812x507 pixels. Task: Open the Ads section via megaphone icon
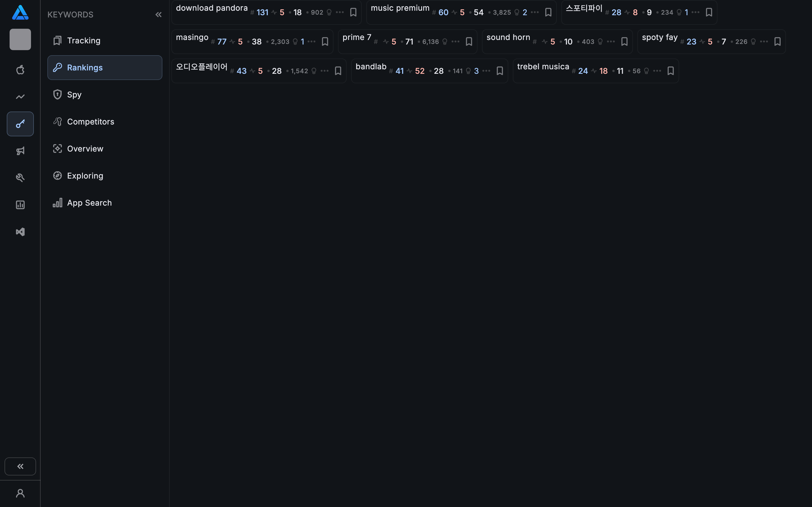20,151
